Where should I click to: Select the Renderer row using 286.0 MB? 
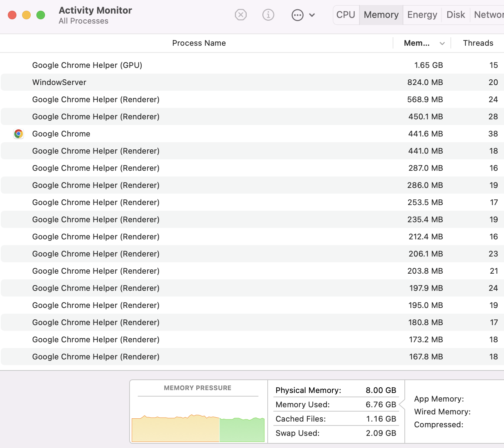click(252, 185)
